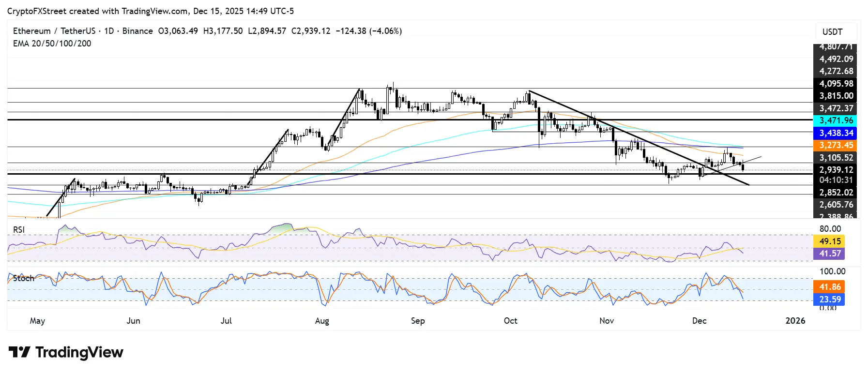Screen dimensions: 868x374
Task: Click the 2,852.02 price level label
Action: pos(836,193)
